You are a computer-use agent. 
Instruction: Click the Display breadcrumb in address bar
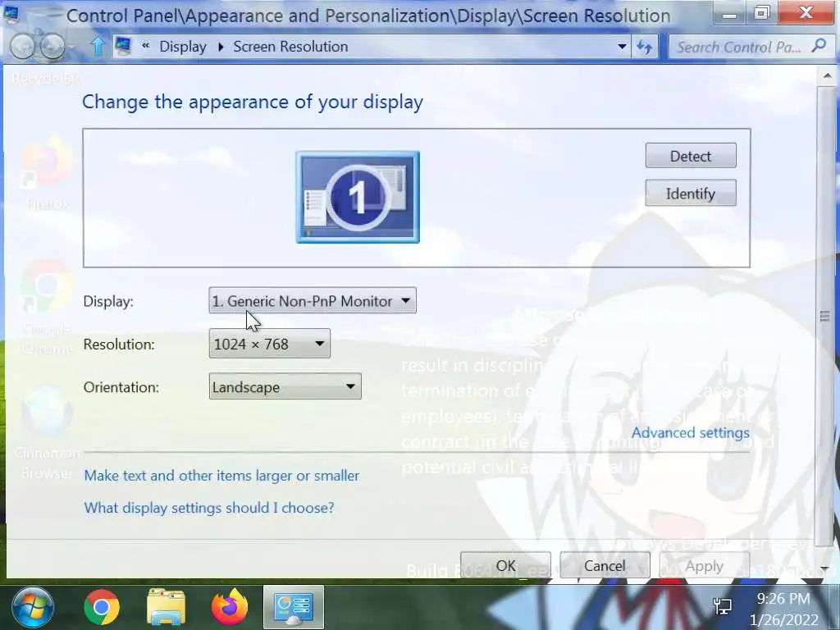(183, 47)
